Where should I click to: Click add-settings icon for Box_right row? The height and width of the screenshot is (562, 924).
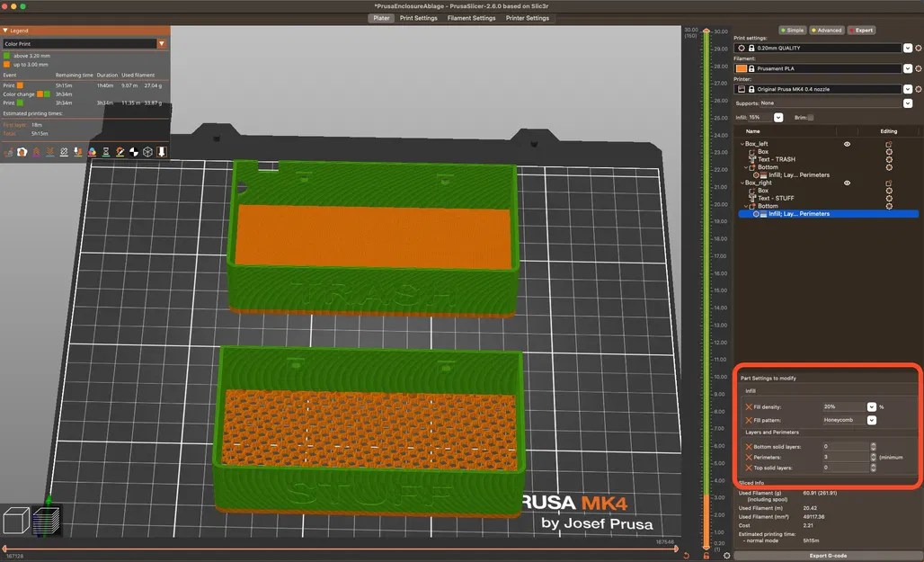pyautogui.click(x=889, y=183)
